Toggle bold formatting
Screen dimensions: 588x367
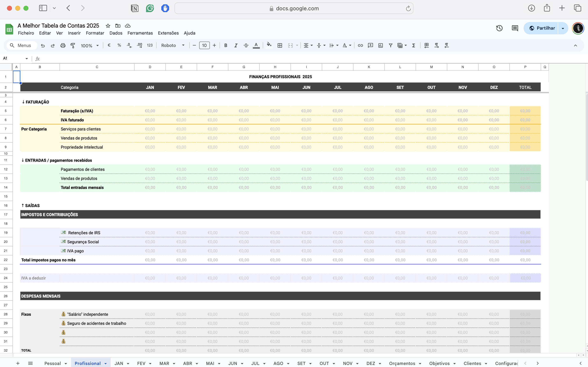coord(226,45)
